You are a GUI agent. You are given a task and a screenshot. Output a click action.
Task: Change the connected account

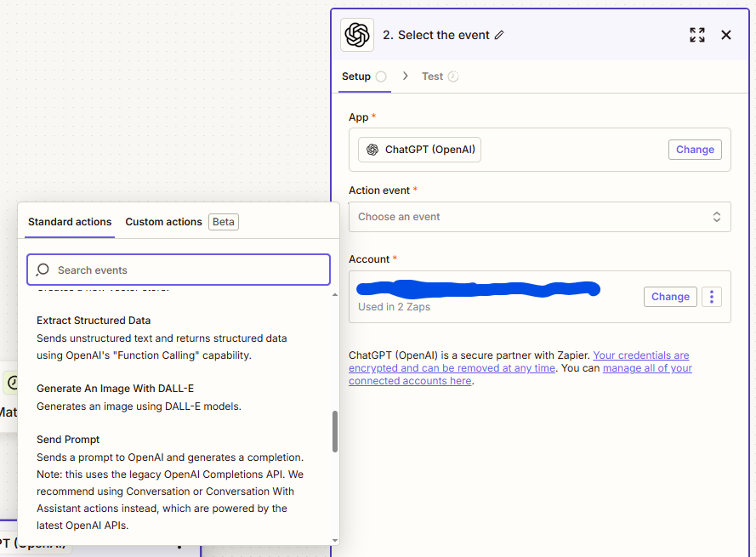pyautogui.click(x=670, y=297)
